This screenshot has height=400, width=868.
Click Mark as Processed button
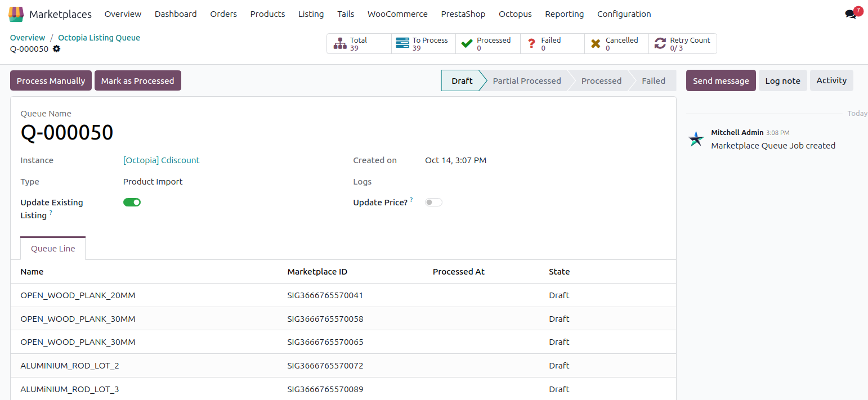click(138, 80)
